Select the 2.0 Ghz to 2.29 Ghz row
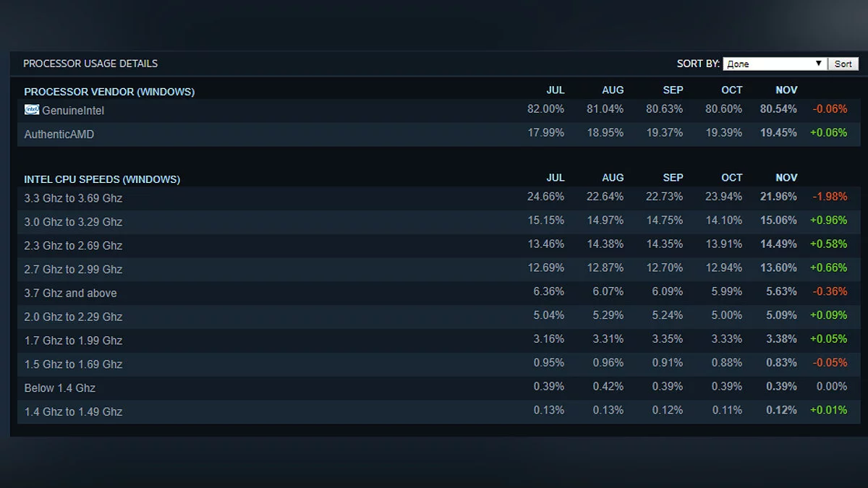This screenshot has height=488, width=868. pyautogui.click(x=73, y=317)
